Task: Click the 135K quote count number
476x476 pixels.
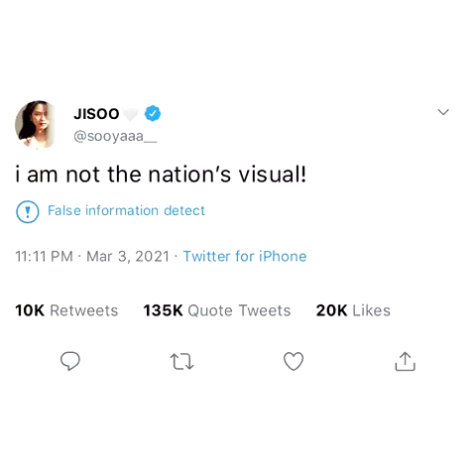Action: (163, 310)
